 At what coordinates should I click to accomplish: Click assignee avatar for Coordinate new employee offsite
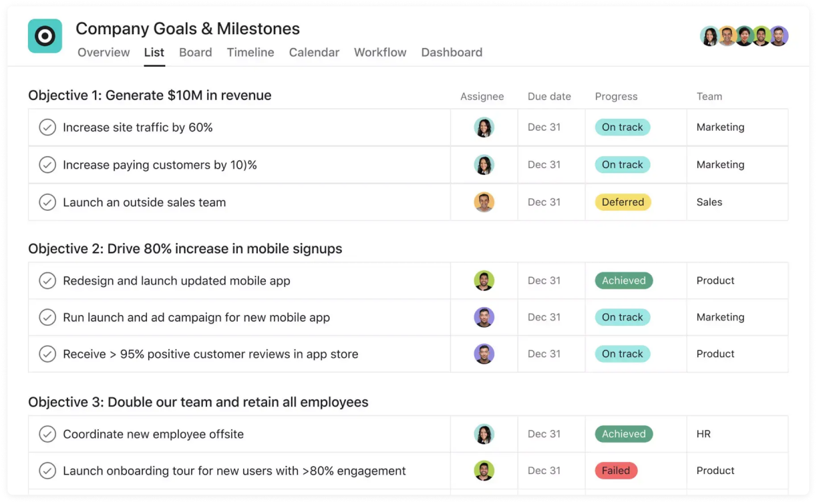[x=484, y=434]
